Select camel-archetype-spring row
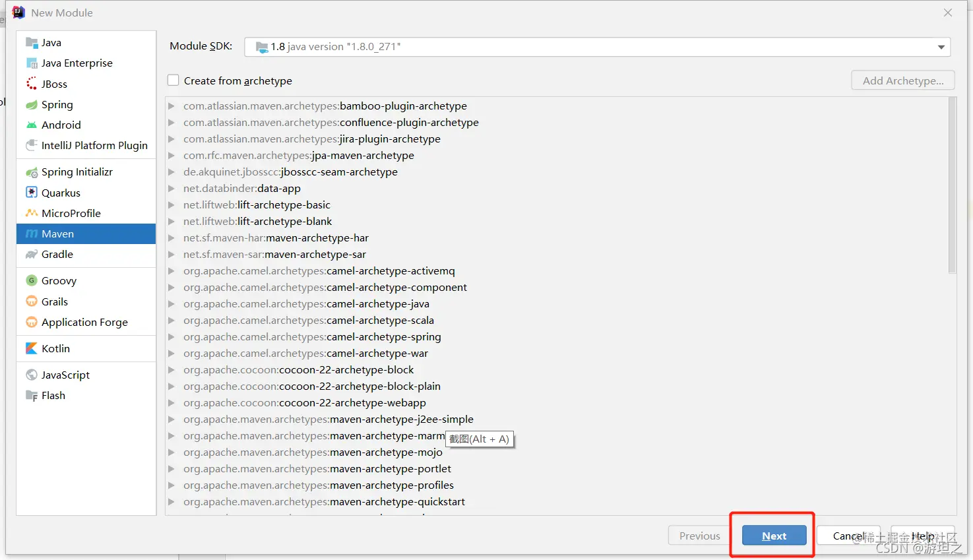This screenshot has height=560, width=973. coord(557,337)
